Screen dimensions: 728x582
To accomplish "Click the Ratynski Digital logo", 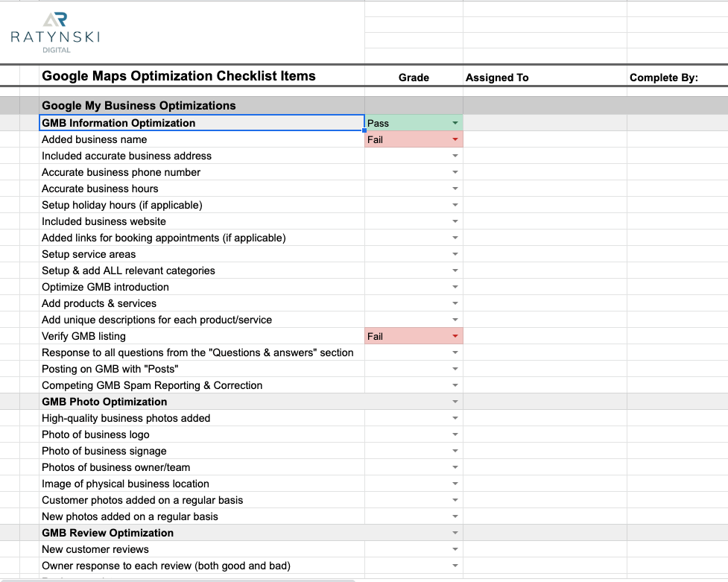I will [x=54, y=33].
